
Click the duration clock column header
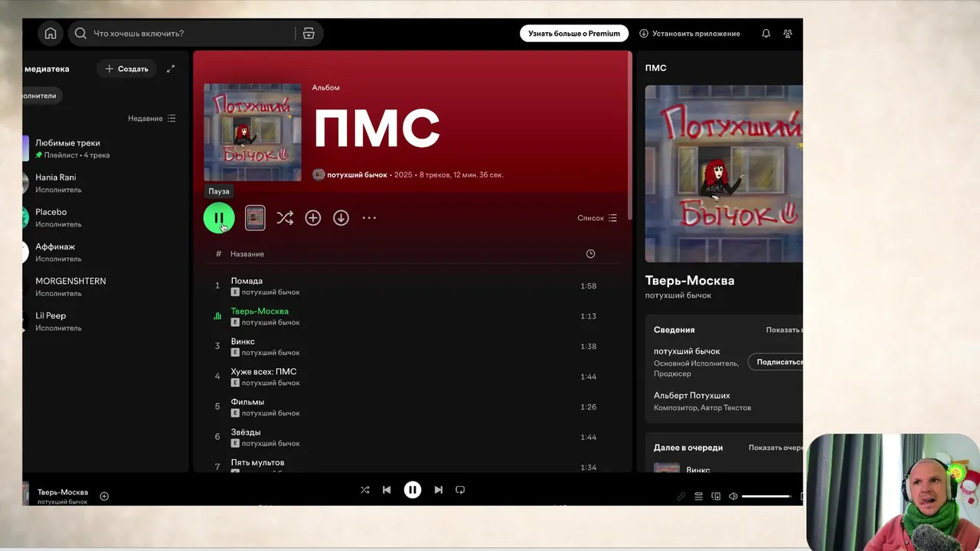[x=590, y=254]
